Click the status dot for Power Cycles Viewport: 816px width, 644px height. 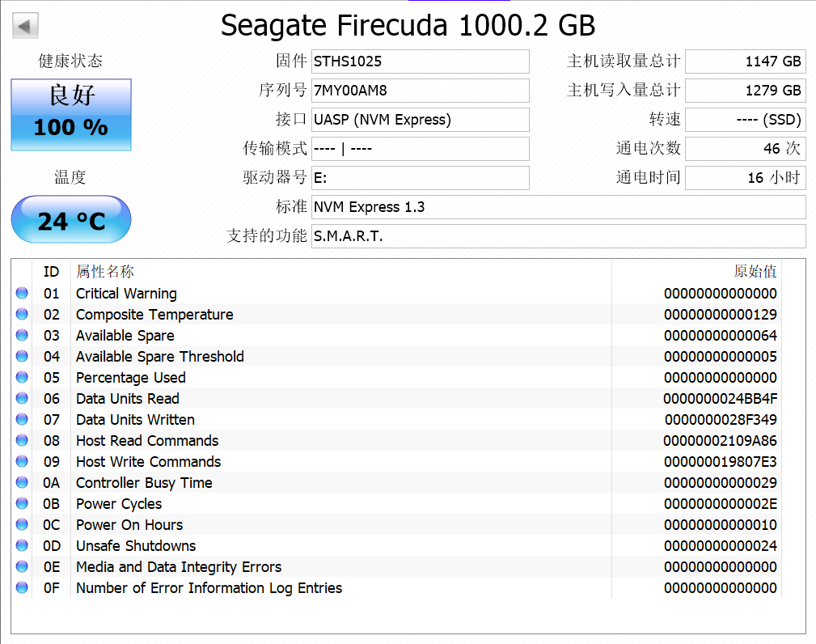click(22, 503)
